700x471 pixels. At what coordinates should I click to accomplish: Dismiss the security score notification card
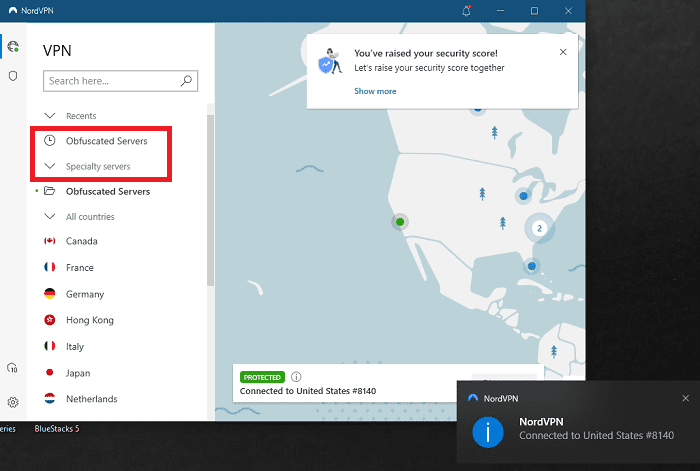click(x=563, y=52)
